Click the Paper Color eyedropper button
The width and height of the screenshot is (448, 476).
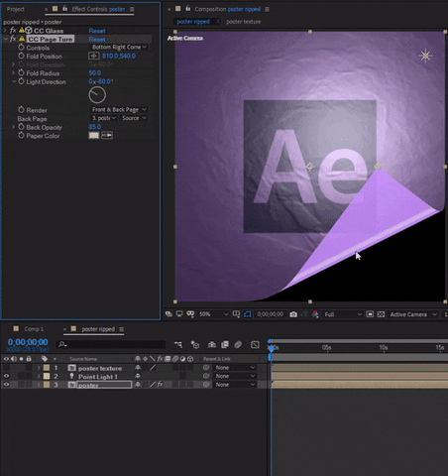[107, 136]
